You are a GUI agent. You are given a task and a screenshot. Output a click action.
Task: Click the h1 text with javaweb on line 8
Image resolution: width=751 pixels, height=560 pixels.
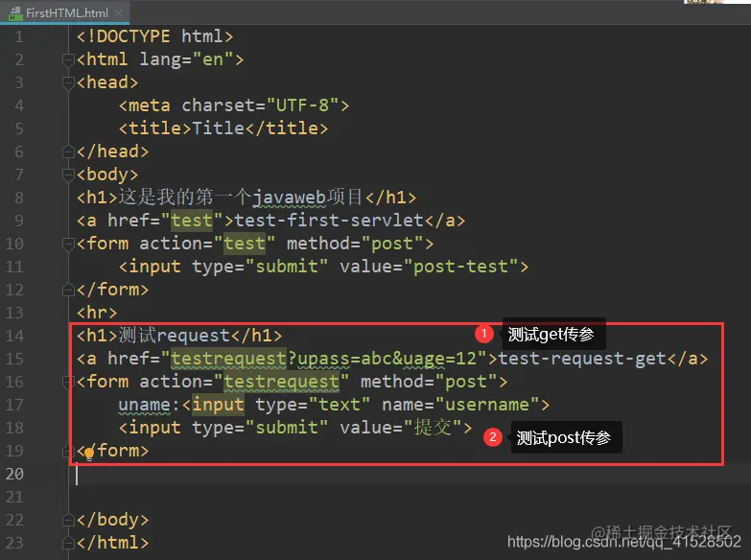(241, 197)
